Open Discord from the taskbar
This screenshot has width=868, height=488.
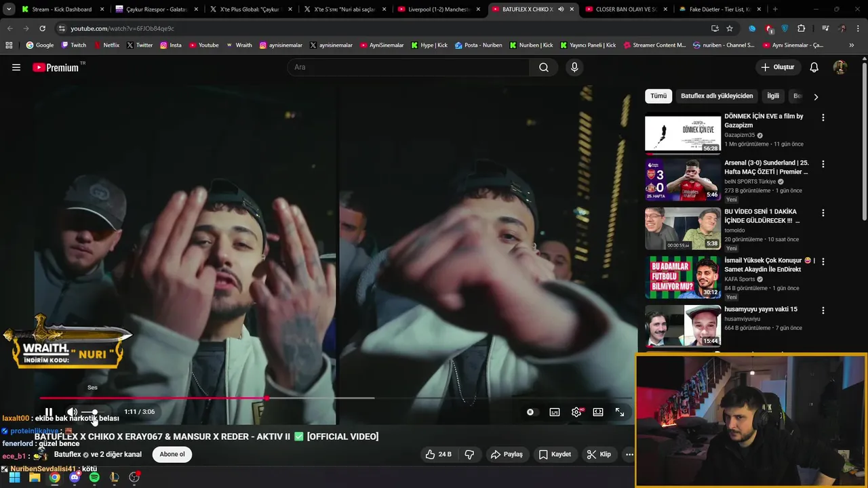pyautogui.click(x=75, y=477)
